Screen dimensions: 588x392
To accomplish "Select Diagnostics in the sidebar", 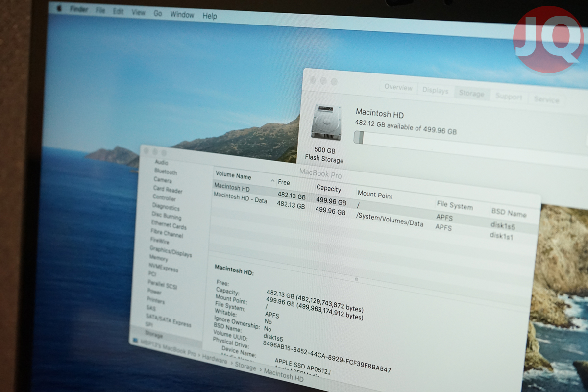I will tap(166, 207).
